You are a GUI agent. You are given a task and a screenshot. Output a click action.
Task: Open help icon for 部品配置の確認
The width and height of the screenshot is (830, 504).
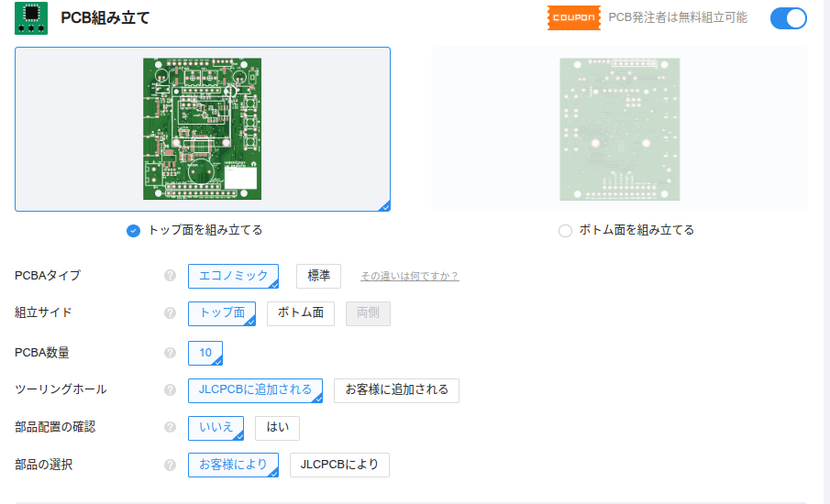point(170,427)
